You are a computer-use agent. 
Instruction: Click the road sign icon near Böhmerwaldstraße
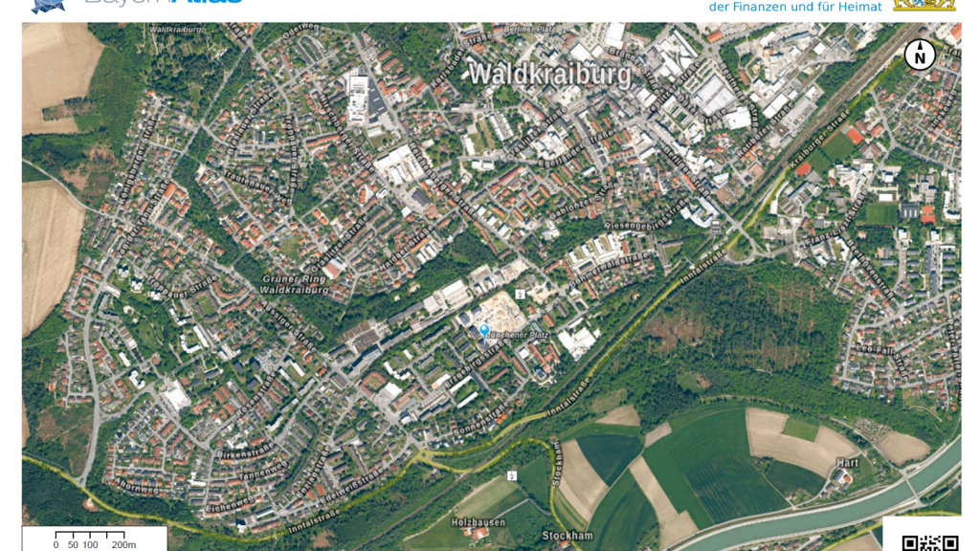click(x=520, y=294)
